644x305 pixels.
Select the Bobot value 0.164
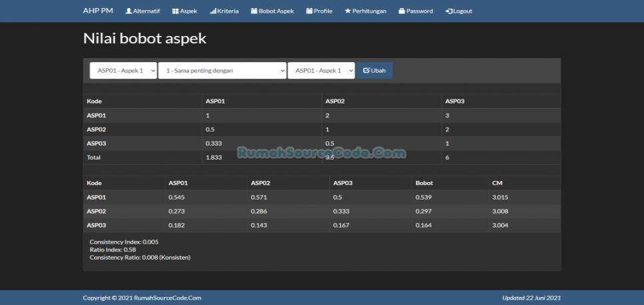(x=424, y=226)
